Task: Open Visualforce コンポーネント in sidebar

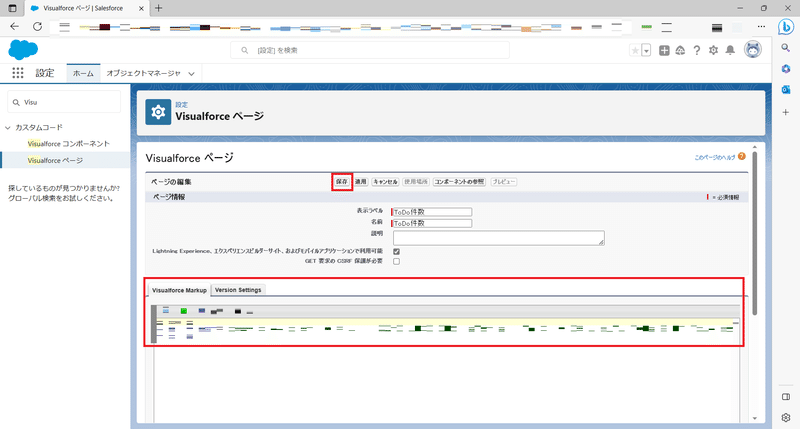Action: click(x=69, y=144)
